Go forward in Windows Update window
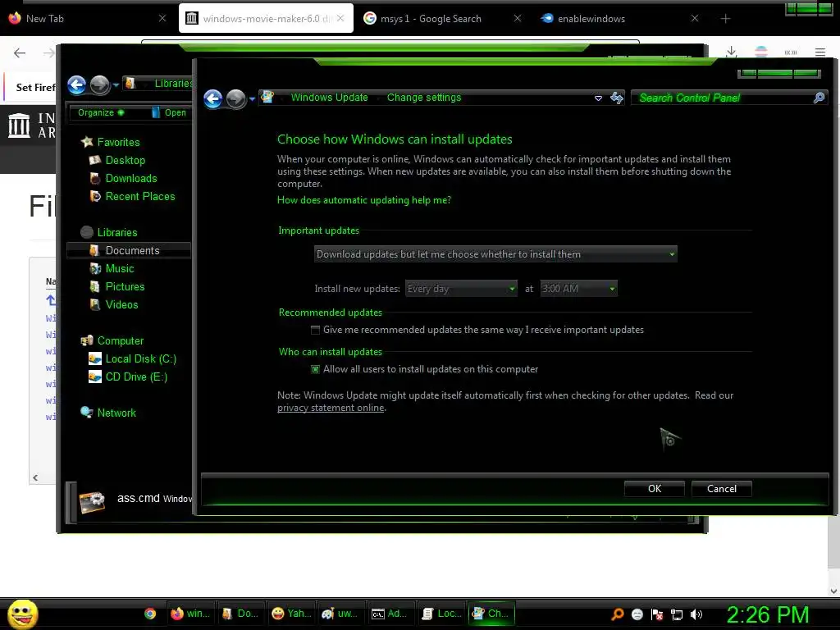 click(235, 98)
